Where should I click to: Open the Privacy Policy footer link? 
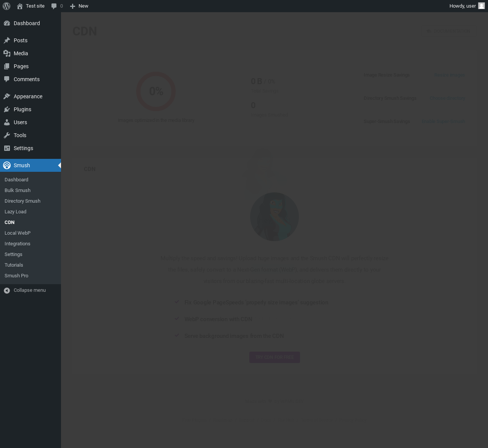click(353, 420)
